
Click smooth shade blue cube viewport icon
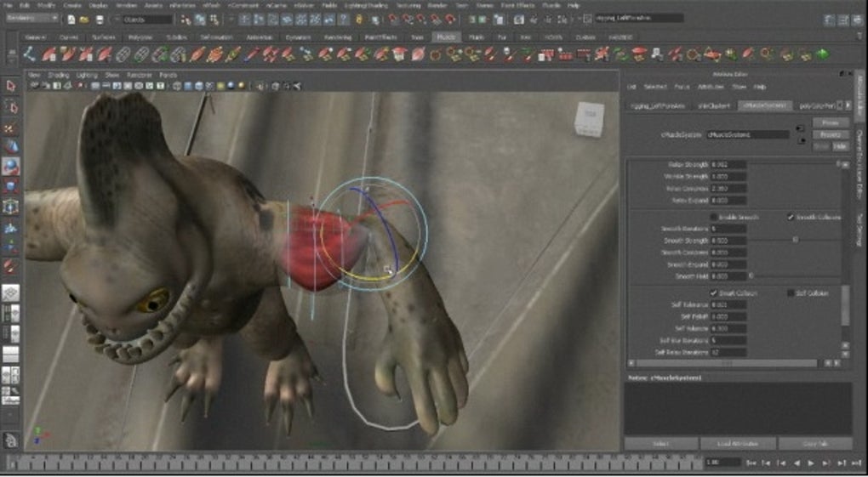click(x=188, y=87)
